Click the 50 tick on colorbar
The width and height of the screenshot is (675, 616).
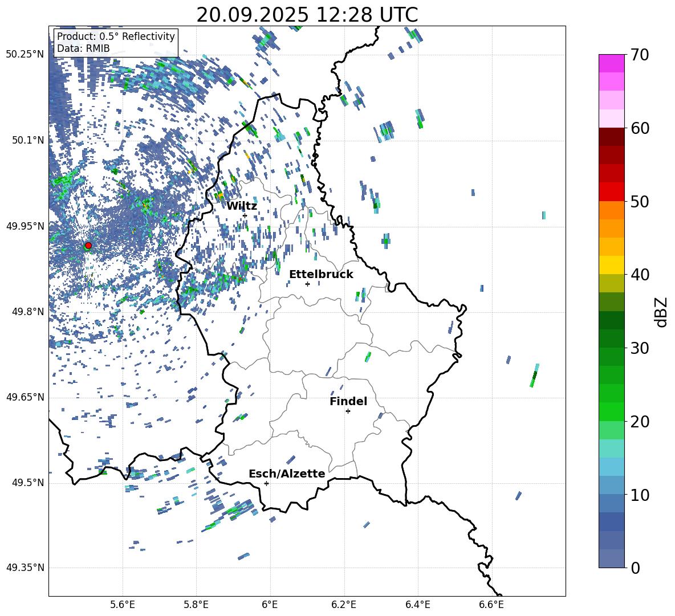640,201
